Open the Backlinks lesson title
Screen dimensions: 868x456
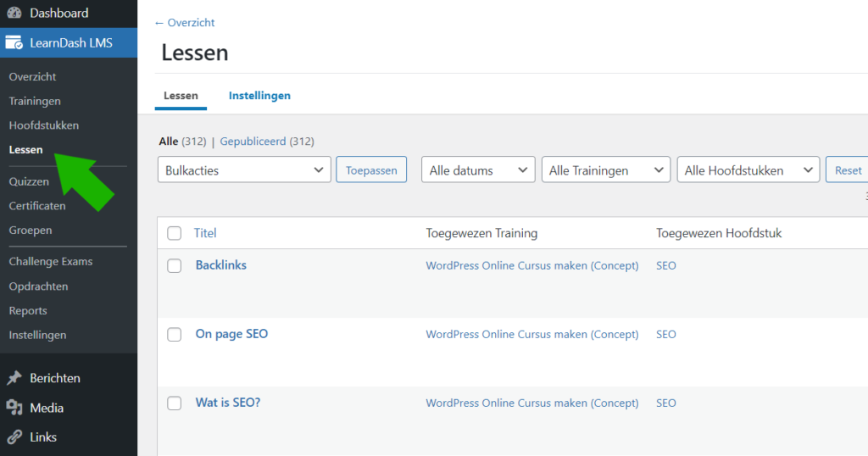pyautogui.click(x=220, y=265)
